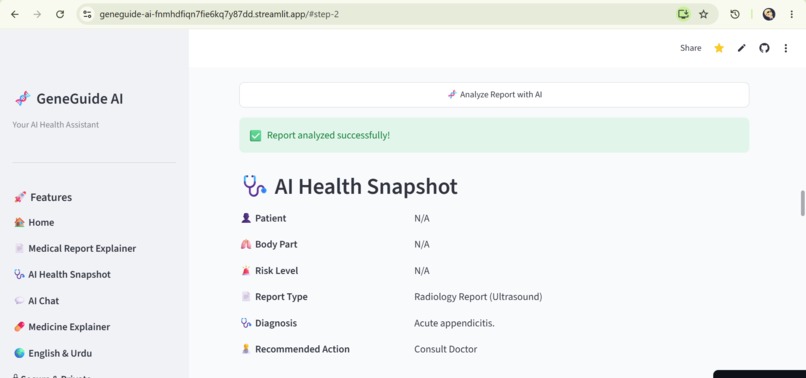Click the page vertical scrollbar thumb
Image resolution: width=806 pixels, height=378 pixels.
(802, 203)
